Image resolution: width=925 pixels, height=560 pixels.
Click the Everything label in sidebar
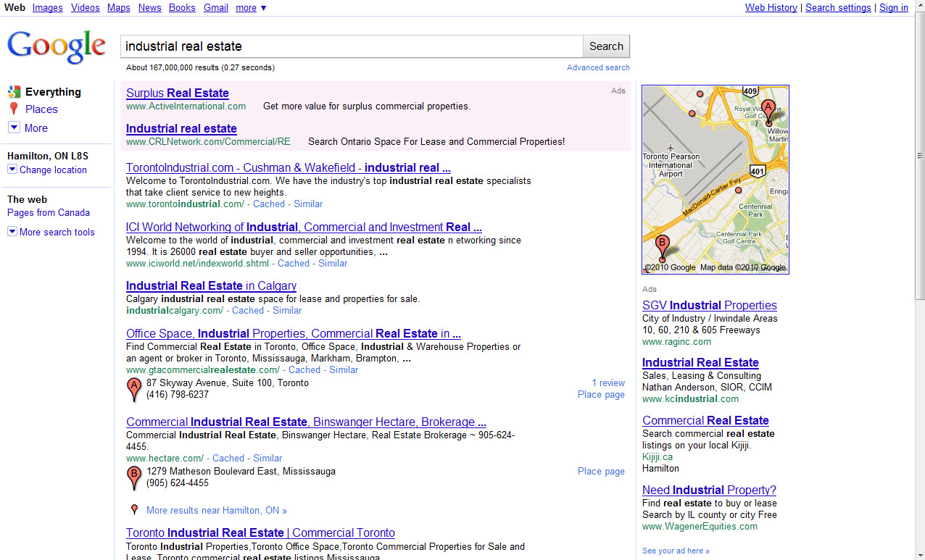(x=53, y=92)
